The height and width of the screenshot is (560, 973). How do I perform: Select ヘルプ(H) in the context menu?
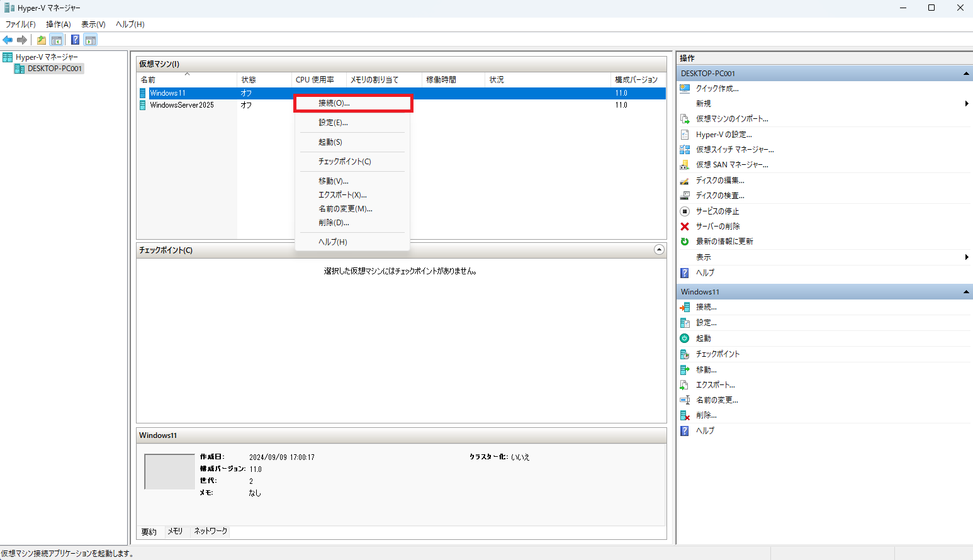point(352,242)
